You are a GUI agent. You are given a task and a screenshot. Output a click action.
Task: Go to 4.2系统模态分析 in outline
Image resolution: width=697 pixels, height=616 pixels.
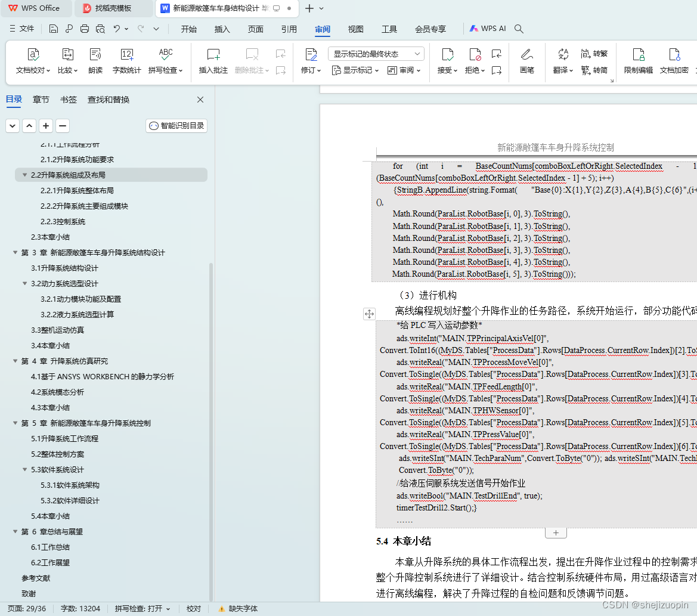pyautogui.click(x=57, y=392)
